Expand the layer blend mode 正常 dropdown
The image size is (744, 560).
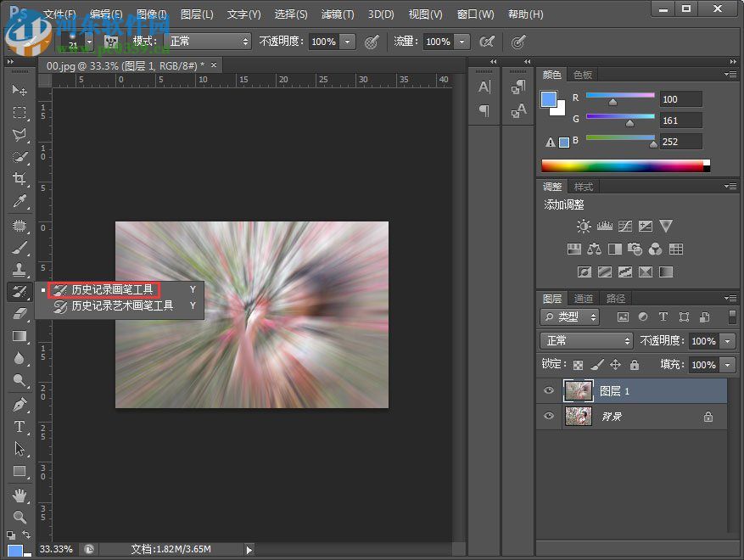[x=586, y=340]
